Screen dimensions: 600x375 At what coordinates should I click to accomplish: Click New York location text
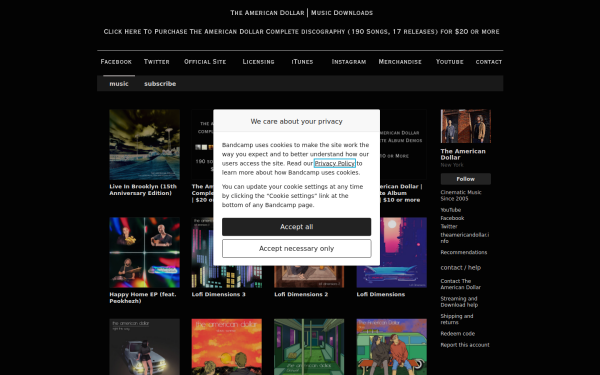pyautogui.click(x=452, y=165)
